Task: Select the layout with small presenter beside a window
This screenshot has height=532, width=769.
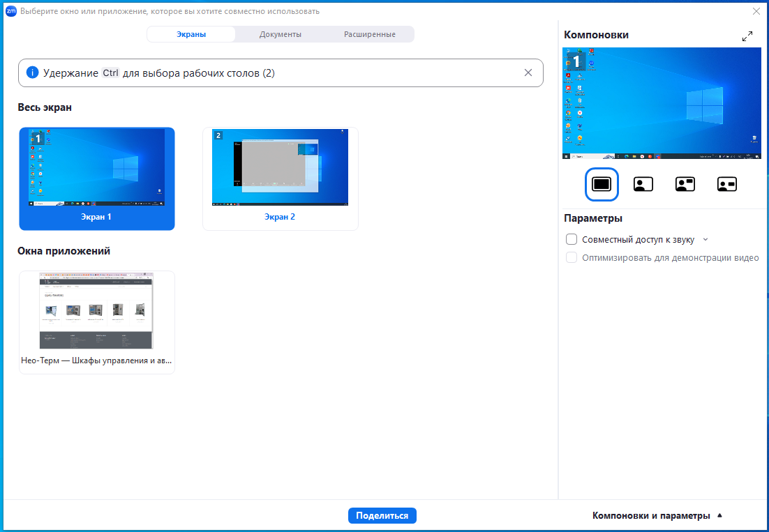Action: (x=727, y=184)
